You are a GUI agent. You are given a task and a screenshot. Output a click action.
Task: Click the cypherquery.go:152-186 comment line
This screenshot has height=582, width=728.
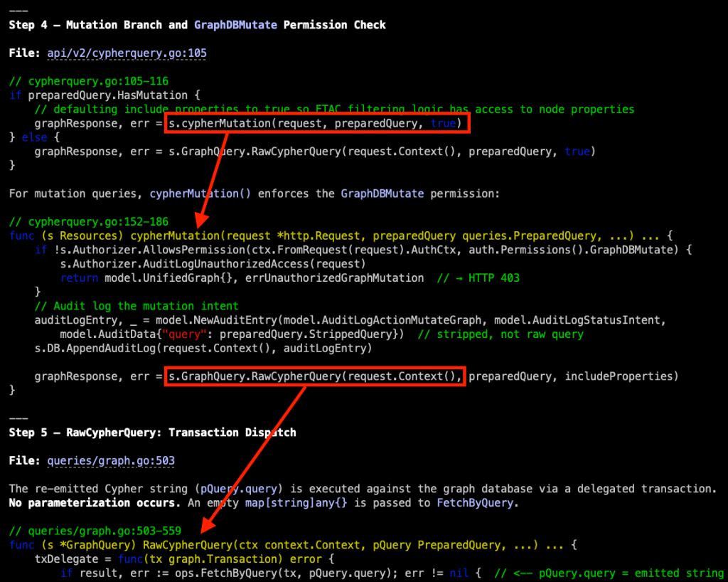tap(89, 222)
